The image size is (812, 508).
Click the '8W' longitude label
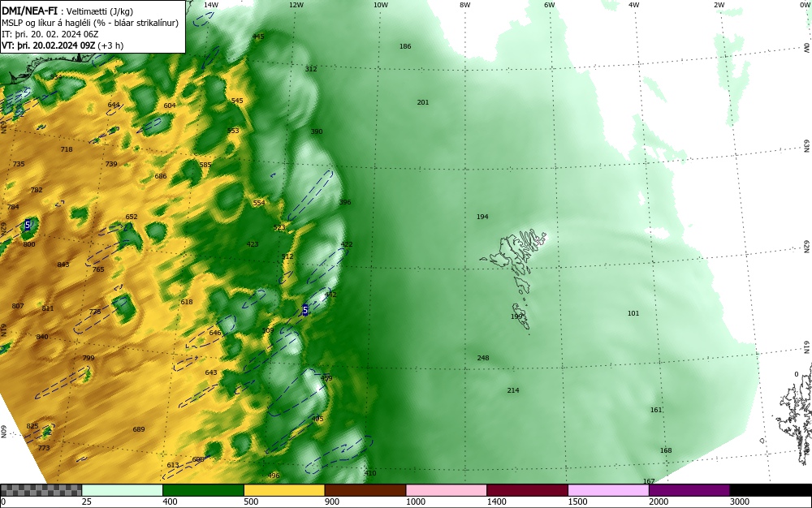465,5
